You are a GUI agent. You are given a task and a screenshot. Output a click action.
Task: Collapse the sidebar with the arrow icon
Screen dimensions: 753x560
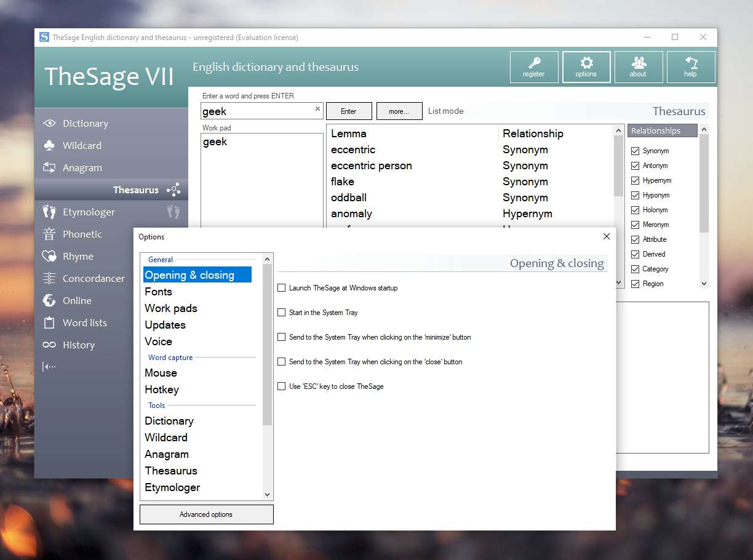(x=49, y=367)
